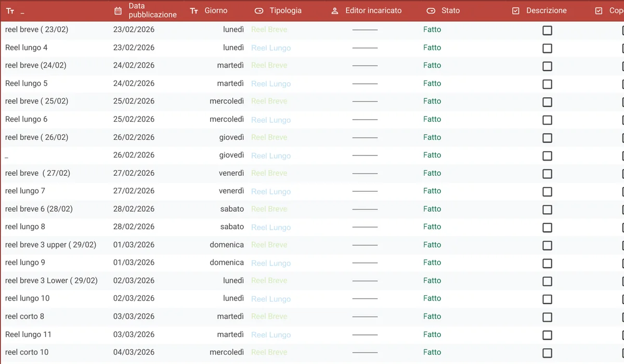624x364 pixels.
Task: Tick Descrizione checkbox for reel breve (24/02)
Action: [x=547, y=66]
